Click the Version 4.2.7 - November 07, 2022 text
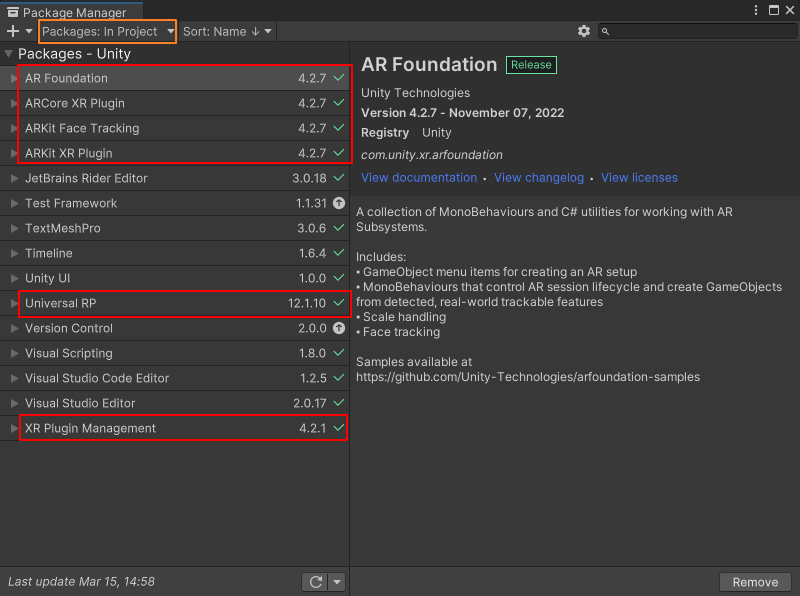The height and width of the screenshot is (596, 800). tap(462, 113)
